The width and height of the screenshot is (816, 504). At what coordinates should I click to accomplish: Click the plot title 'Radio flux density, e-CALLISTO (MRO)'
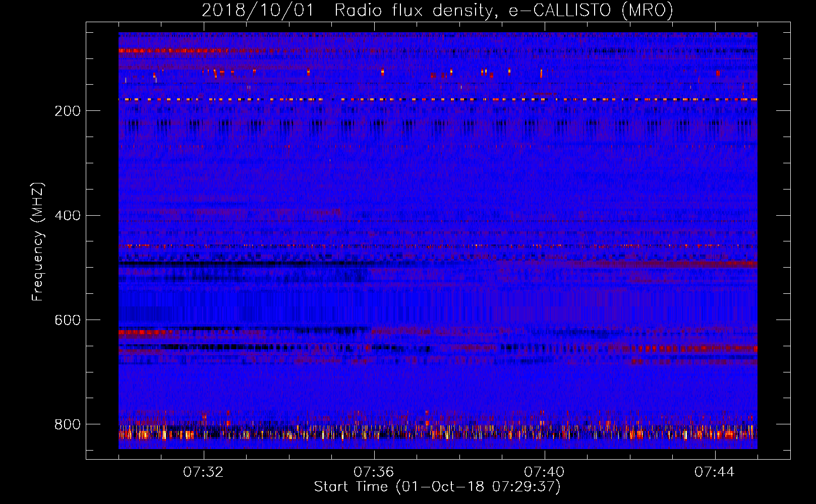tap(503, 10)
